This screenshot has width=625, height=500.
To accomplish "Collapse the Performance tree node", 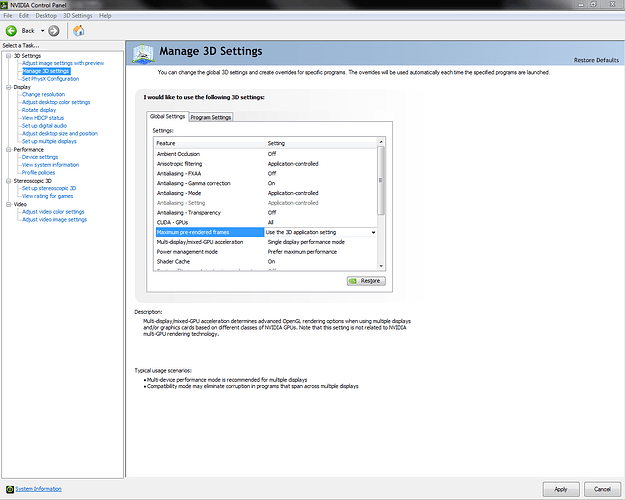I will click(x=8, y=150).
